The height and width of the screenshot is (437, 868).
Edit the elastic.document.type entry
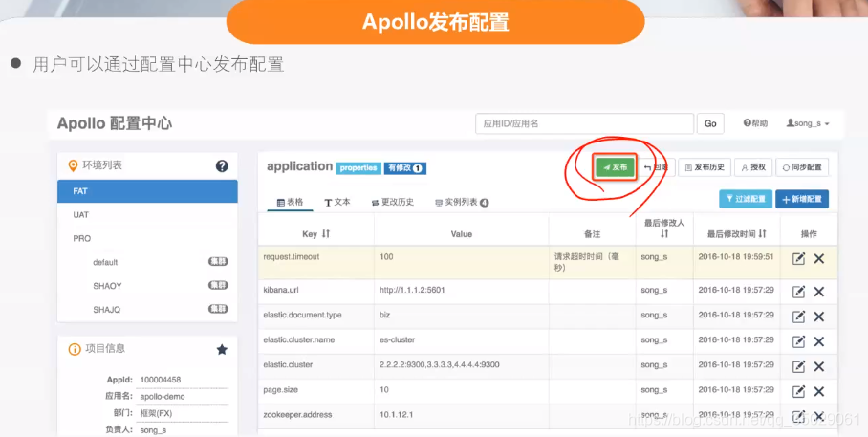click(798, 317)
